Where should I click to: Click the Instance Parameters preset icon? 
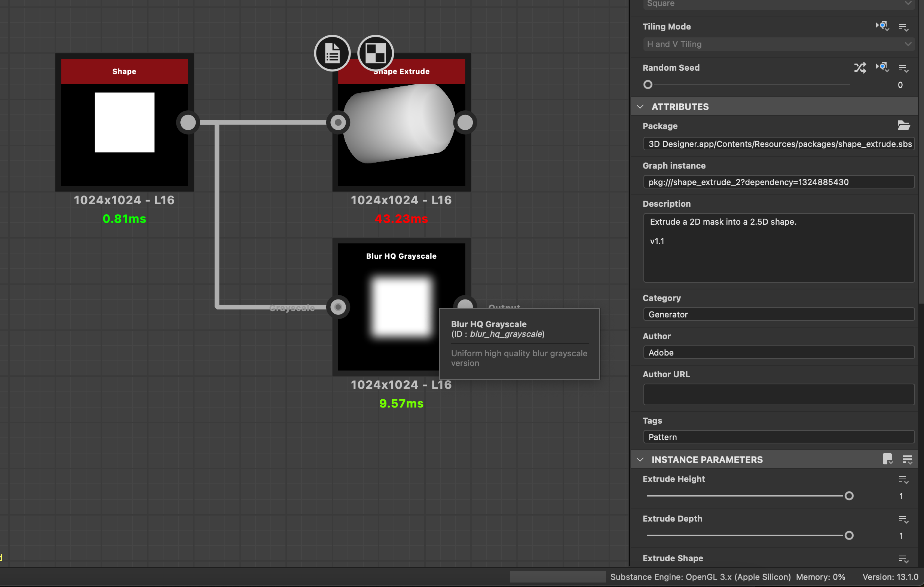click(x=887, y=459)
